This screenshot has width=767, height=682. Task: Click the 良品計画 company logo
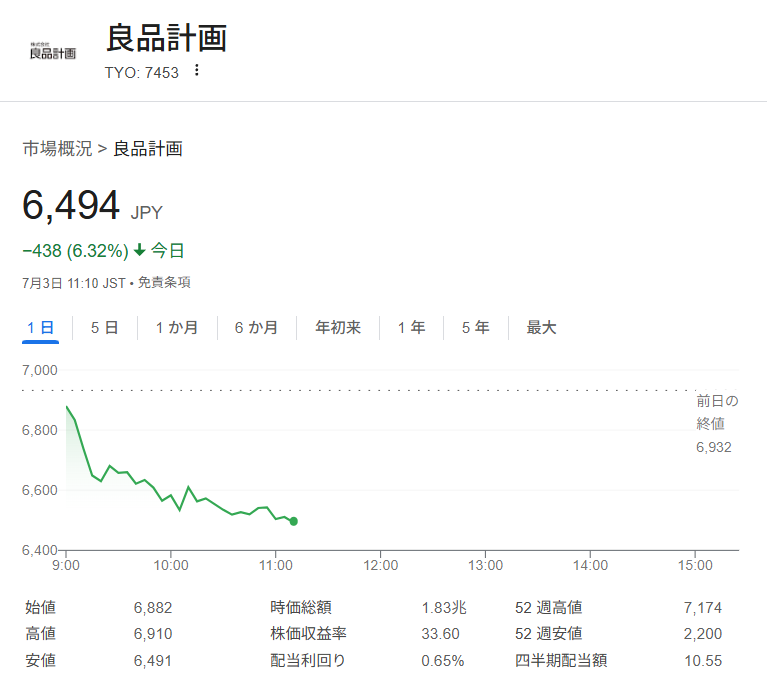pos(53,51)
